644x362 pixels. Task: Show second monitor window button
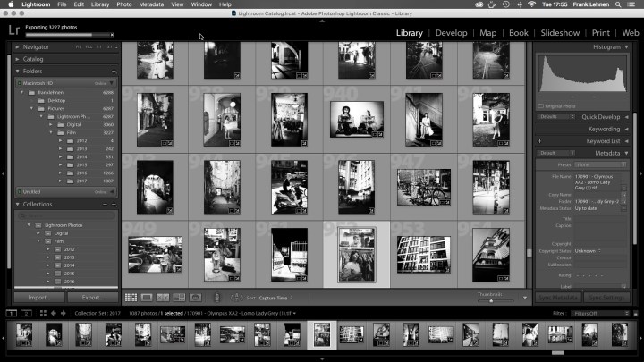point(26,313)
